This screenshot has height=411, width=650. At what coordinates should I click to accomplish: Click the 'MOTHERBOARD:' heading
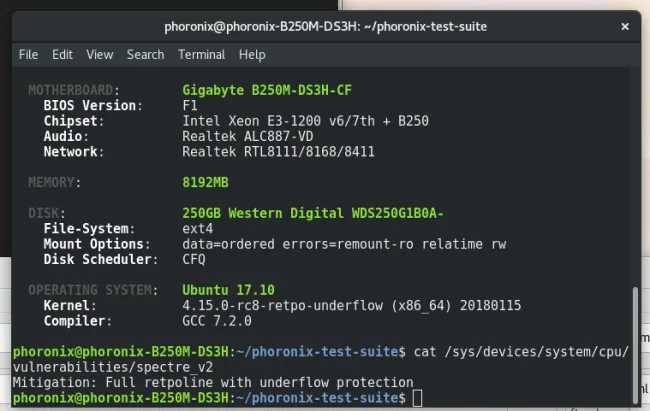point(74,90)
